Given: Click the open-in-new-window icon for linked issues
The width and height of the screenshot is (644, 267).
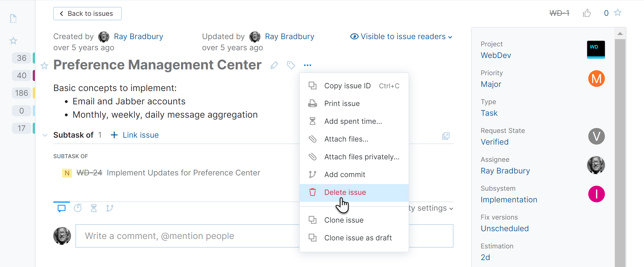Looking at the screenshot, I should 446,136.
